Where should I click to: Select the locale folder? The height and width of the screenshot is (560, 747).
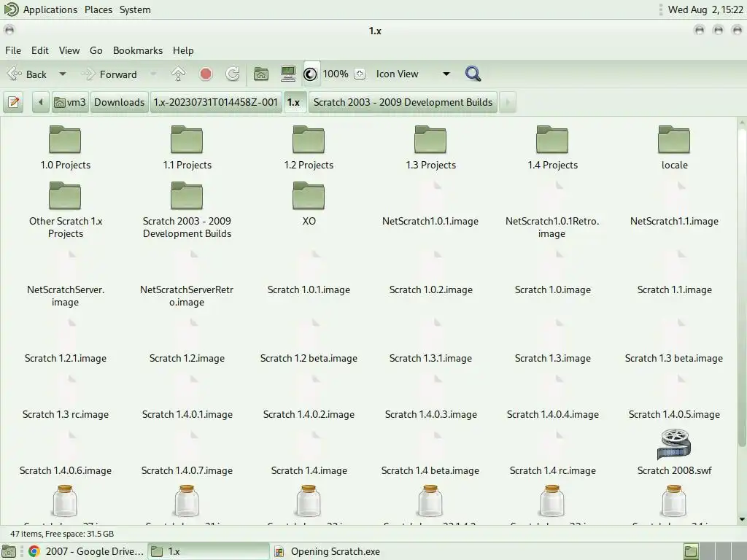[674, 139]
